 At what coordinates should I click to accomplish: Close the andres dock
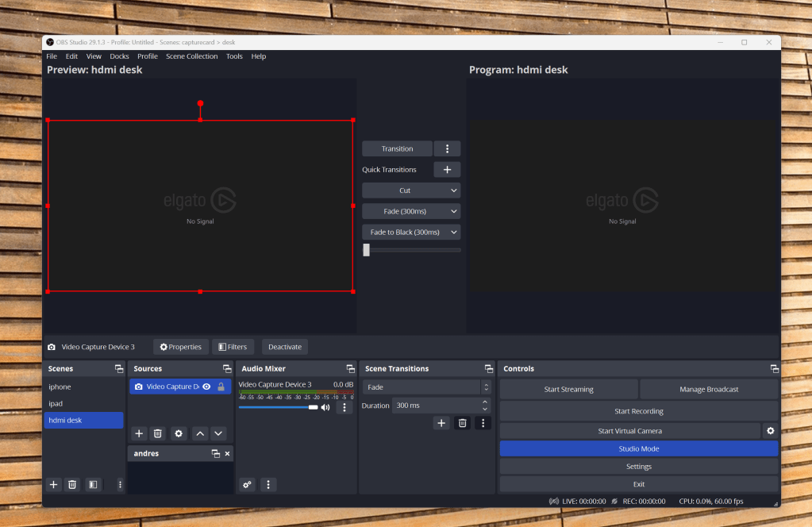227,453
